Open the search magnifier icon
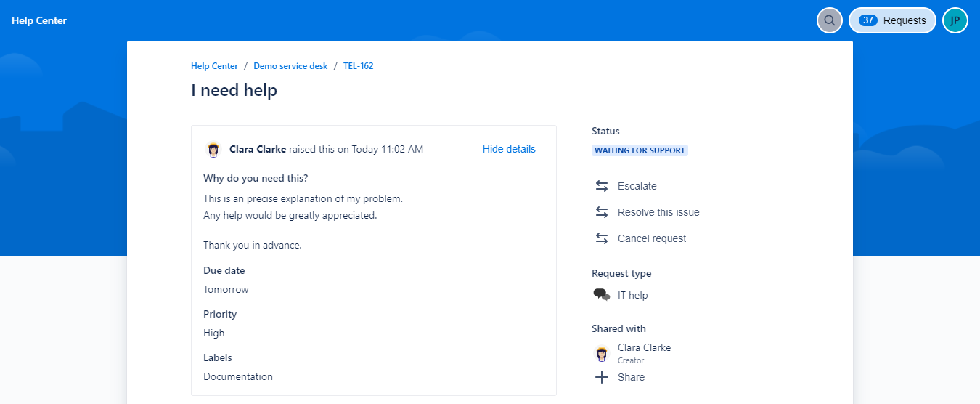The height and width of the screenshot is (404, 980). [829, 20]
